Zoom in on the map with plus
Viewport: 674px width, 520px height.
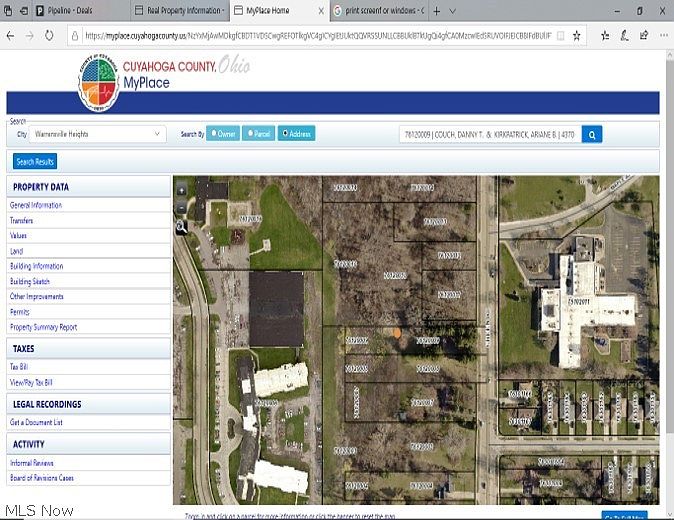(x=181, y=190)
